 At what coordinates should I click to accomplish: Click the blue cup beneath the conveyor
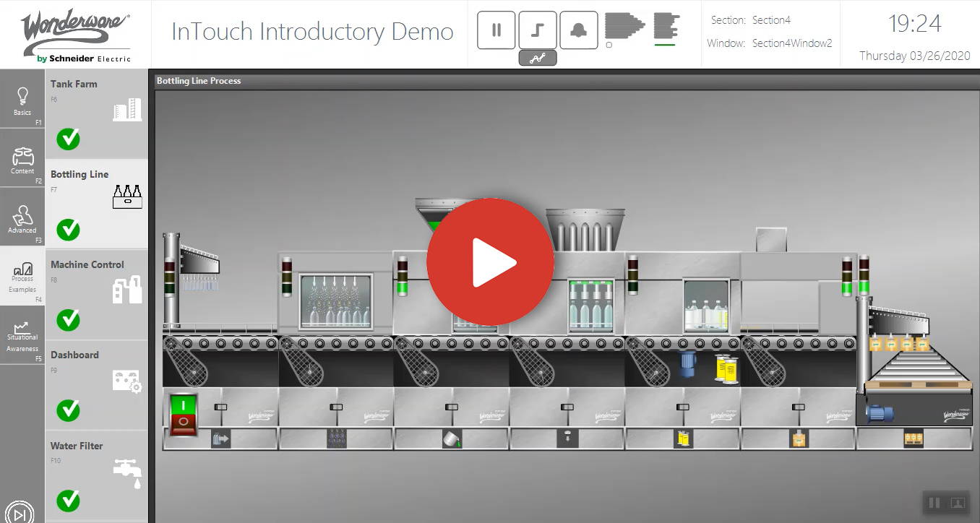point(687,364)
